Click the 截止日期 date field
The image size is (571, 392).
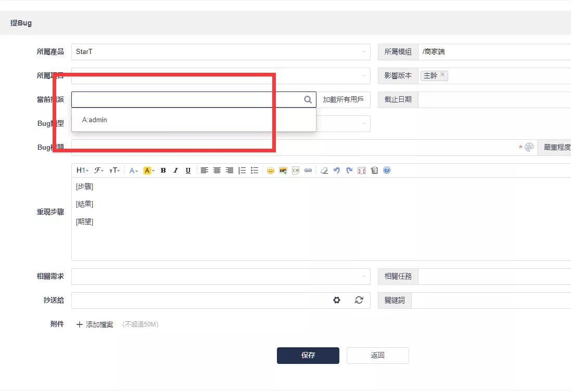(494, 100)
